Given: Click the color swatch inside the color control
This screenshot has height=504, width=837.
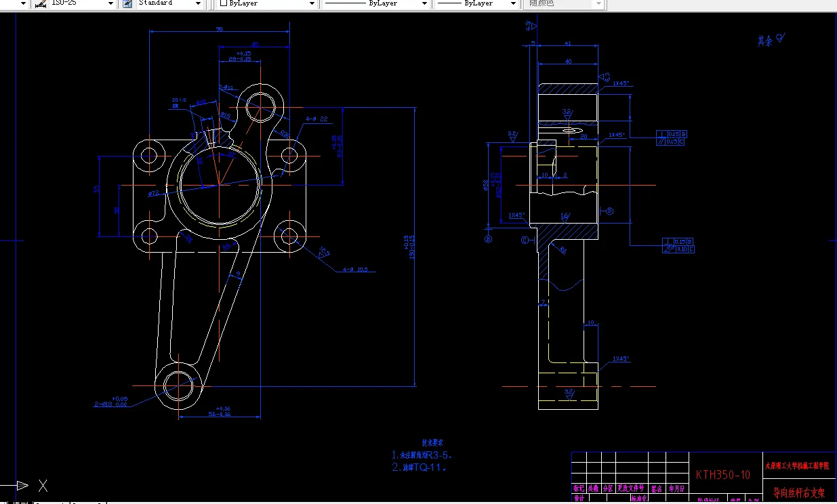Looking at the screenshot, I should point(224,3).
